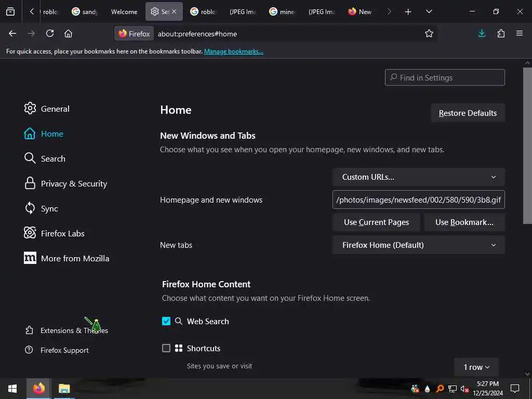
Task: Click the Homepage and new windows label
Action: click(211, 200)
